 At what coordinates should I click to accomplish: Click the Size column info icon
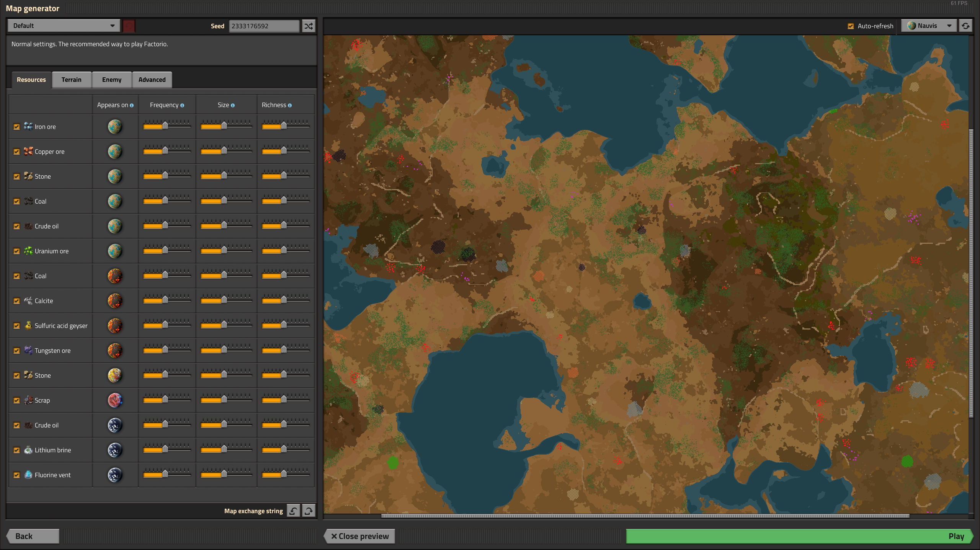pyautogui.click(x=233, y=106)
